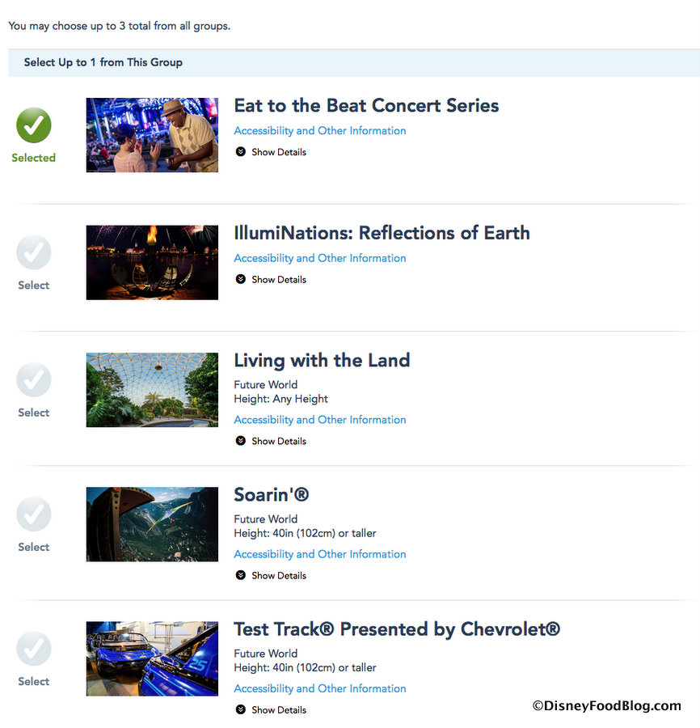Select the Soarin' checkmark circle
The width and height of the screenshot is (700, 728).
click(x=34, y=514)
